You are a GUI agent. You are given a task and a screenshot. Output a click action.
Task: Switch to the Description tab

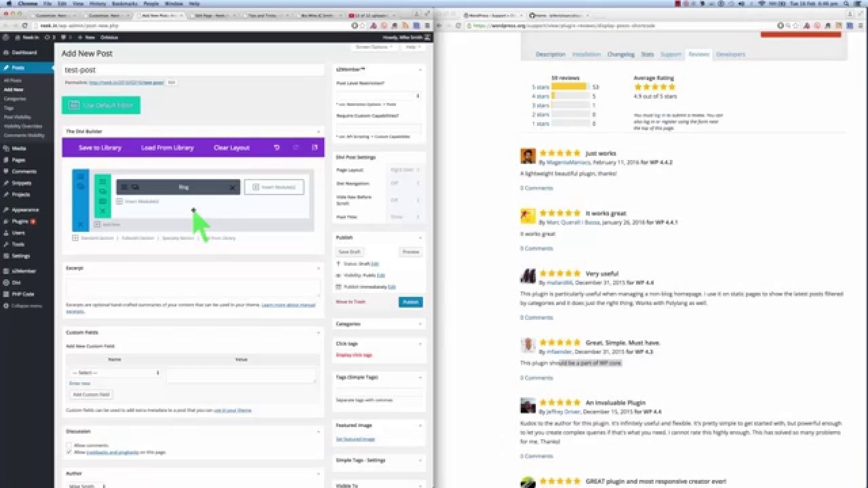point(550,54)
